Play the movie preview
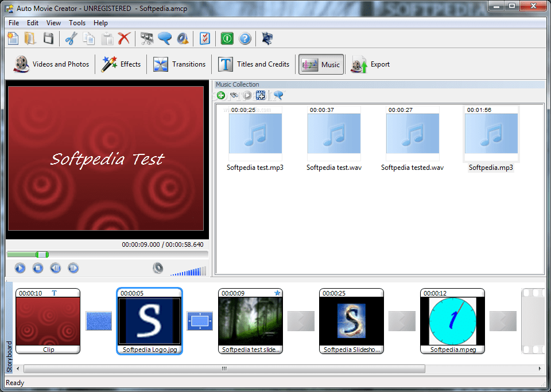The height and width of the screenshot is (392, 551). [20, 267]
